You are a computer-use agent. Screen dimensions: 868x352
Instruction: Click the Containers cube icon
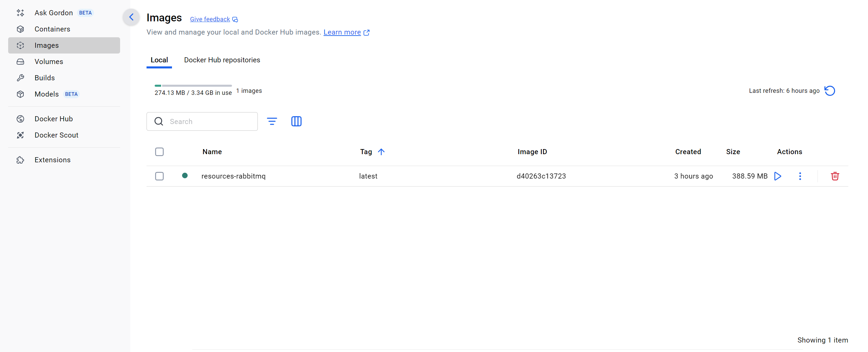coord(20,29)
